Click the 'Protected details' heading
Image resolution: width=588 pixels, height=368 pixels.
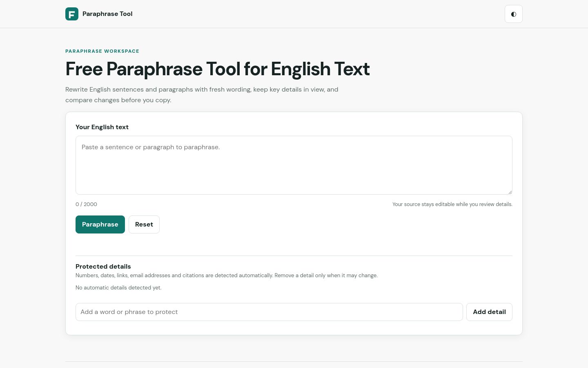[103, 267]
